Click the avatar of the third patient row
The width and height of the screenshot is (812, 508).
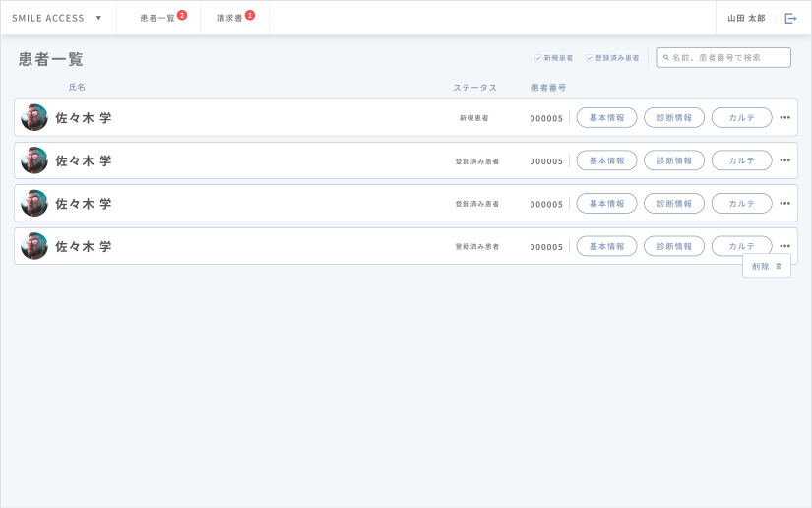34,204
